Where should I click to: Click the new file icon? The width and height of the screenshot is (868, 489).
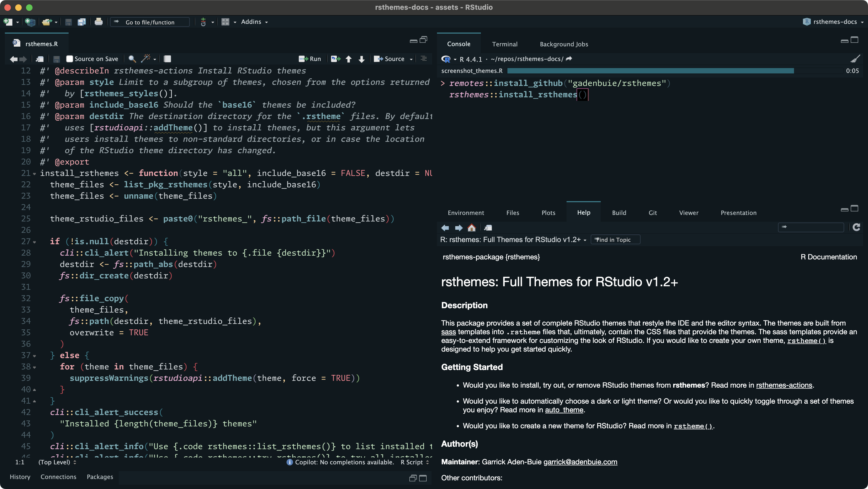click(x=8, y=22)
